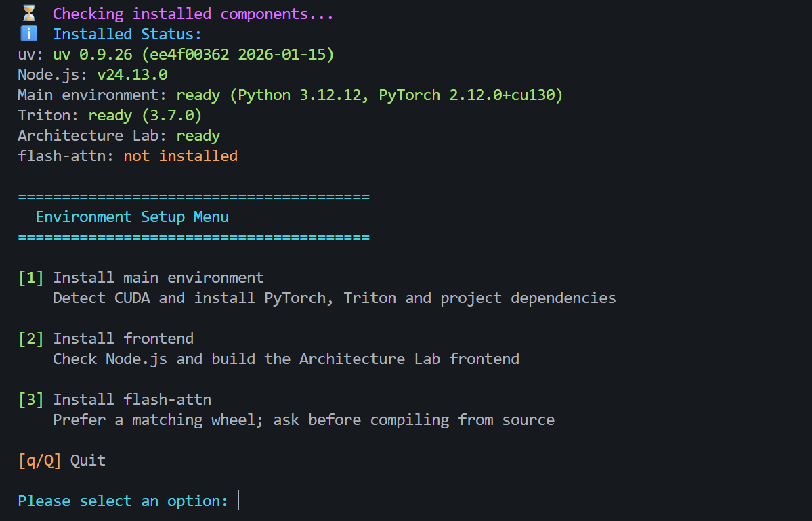Click 'Install main environment' menu entry
The image size is (812, 521).
point(158,278)
